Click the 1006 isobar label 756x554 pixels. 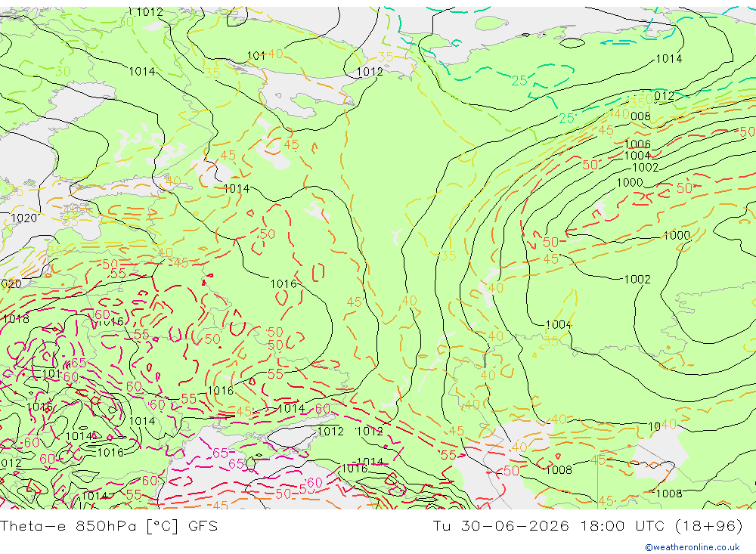pyautogui.click(x=637, y=144)
